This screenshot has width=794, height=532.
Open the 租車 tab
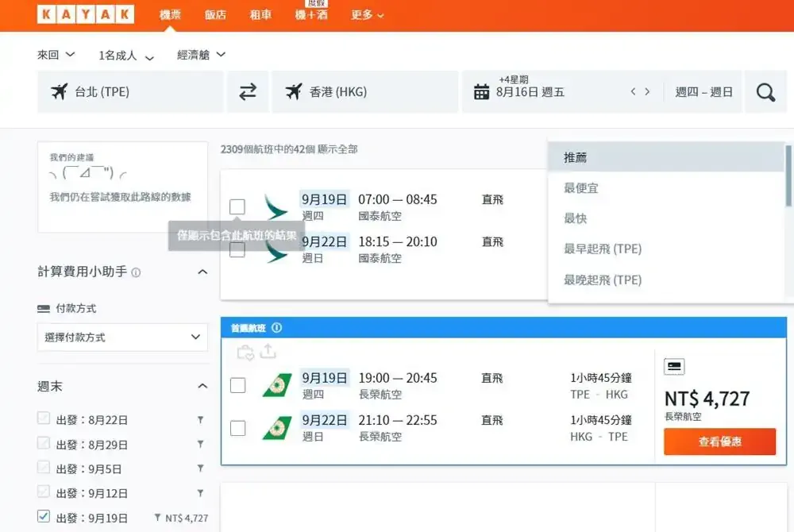(x=260, y=15)
